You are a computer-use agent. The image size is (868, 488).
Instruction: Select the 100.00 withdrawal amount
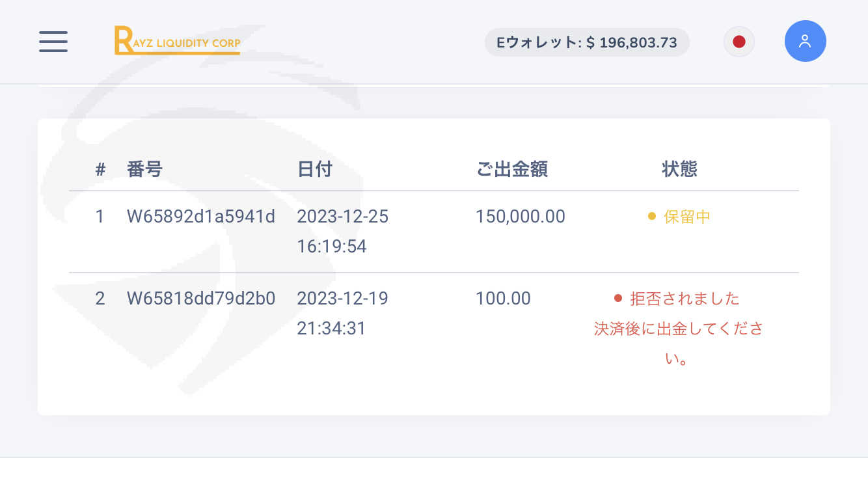pyautogui.click(x=503, y=299)
